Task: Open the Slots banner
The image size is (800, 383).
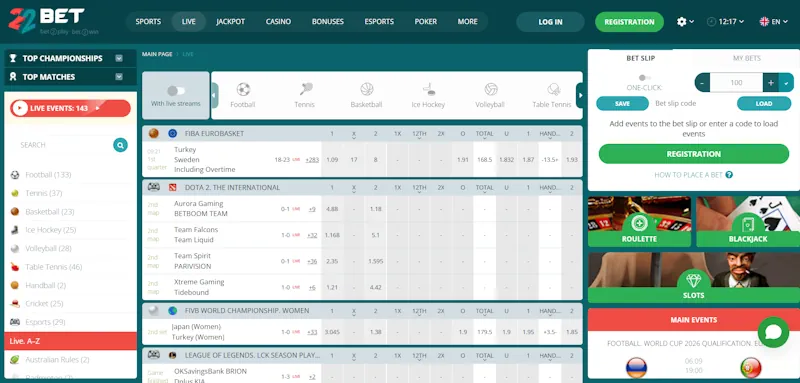Action: point(693,277)
